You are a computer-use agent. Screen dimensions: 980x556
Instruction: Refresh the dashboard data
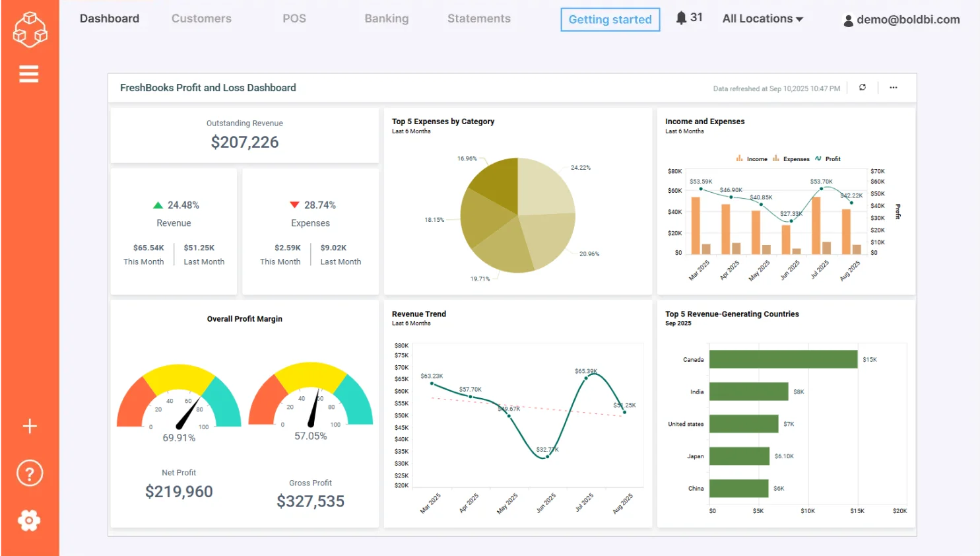tap(862, 87)
